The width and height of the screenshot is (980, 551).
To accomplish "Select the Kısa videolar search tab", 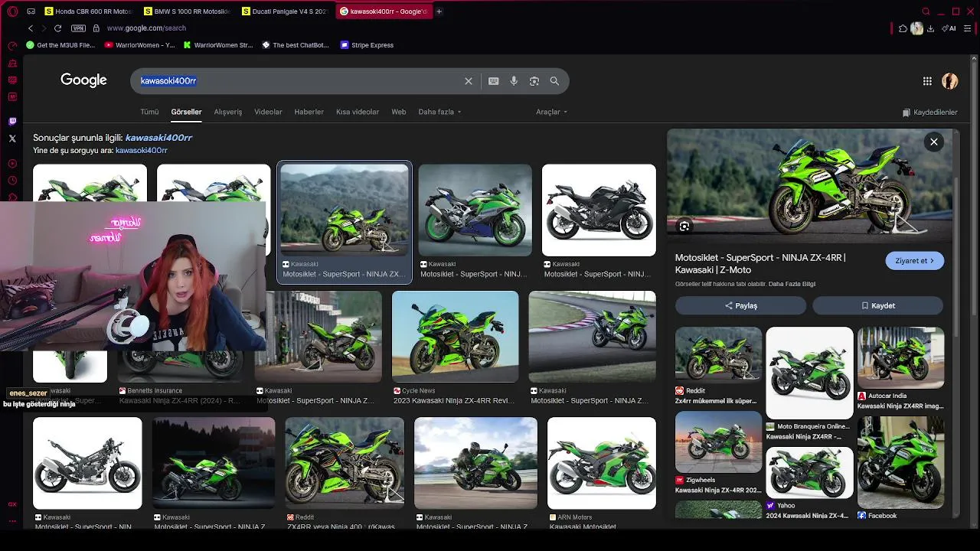I will (358, 112).
